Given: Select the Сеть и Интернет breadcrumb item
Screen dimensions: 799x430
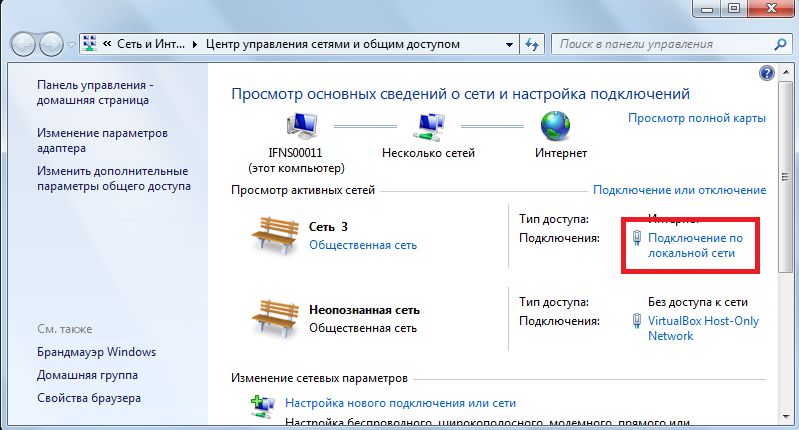Looking at the screenshot, I should click(x=149, y=44).
